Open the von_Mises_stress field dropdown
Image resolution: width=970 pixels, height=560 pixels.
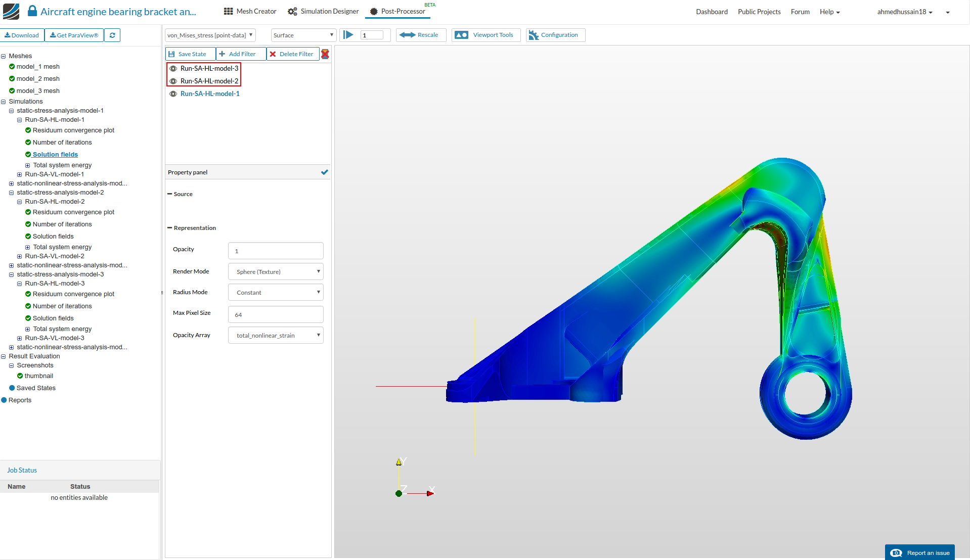click(210, 35)
